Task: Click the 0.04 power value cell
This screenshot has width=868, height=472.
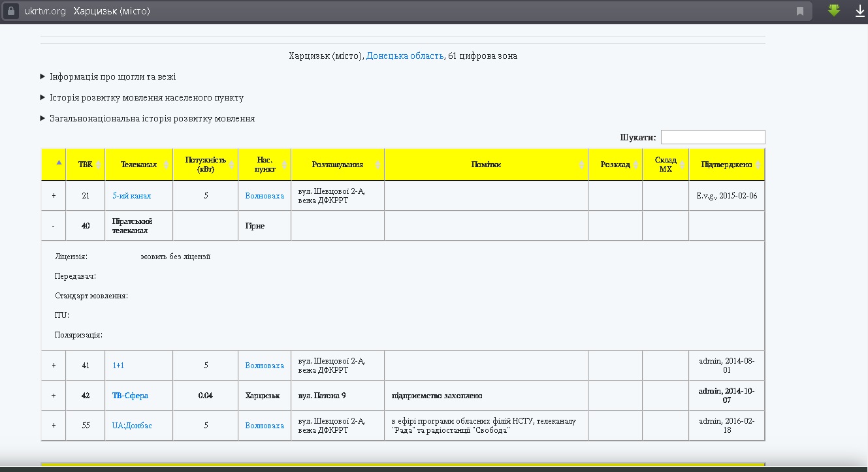Action: point(206,396)
